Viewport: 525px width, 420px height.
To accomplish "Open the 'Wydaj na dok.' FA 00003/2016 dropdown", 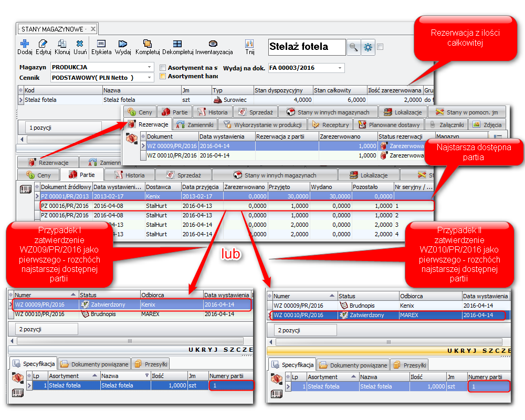I will 340,68.
